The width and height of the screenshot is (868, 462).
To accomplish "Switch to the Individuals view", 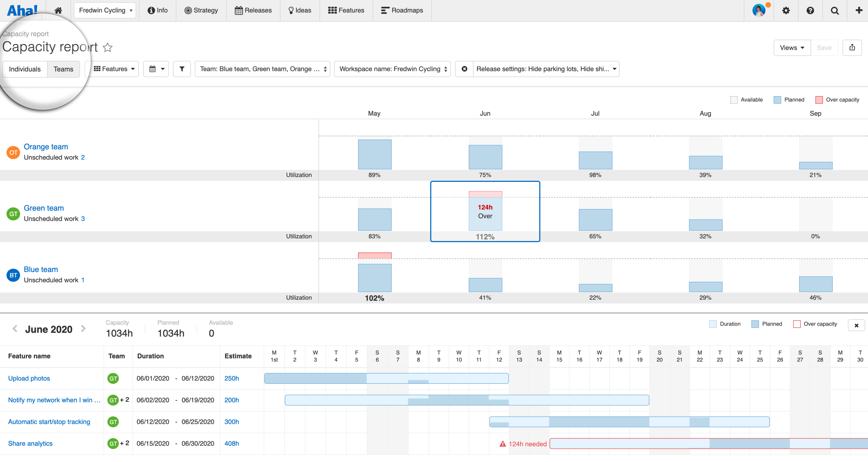I will click(25, 69).
